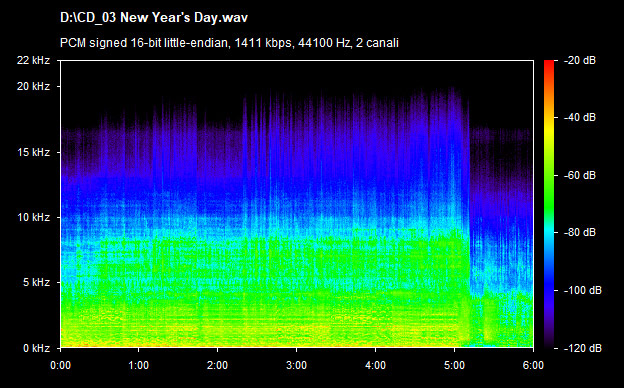The height and width of the screenshot is (388, 624).
Task: Click the PCM signed 16-bit format info line
Action: click(x=229, y=43)
